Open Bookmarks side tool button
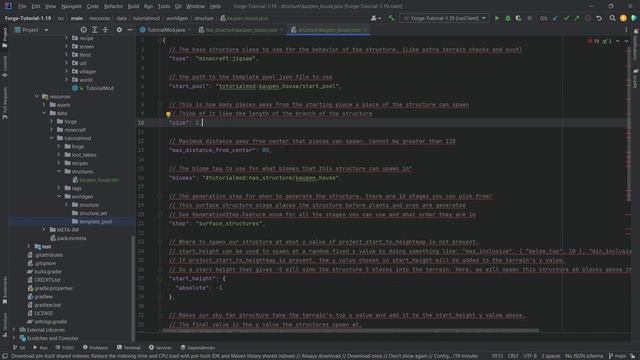 pos(4,290)
